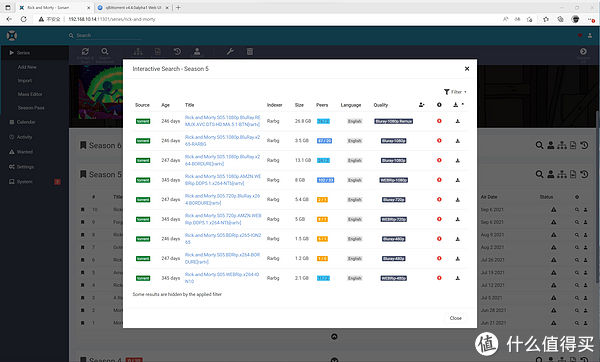Download the 5 GB WEBRip-720p release
This screenshot has height=362, width=600.
pos(457,219)
